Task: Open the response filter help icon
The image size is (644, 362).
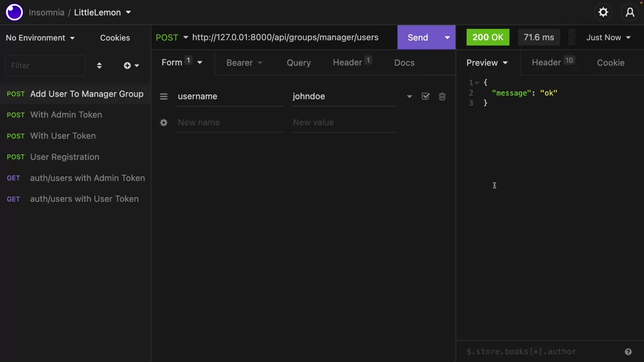Action: click(628, 352)
